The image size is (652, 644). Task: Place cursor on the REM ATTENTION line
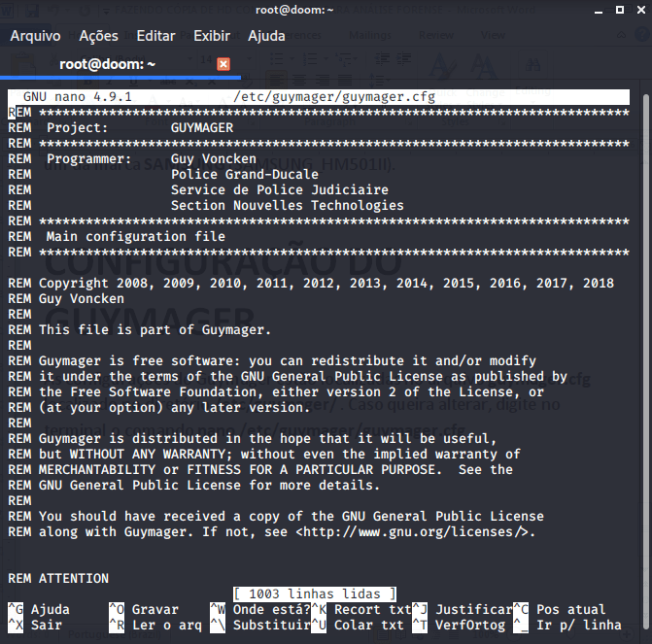[58, 579]
